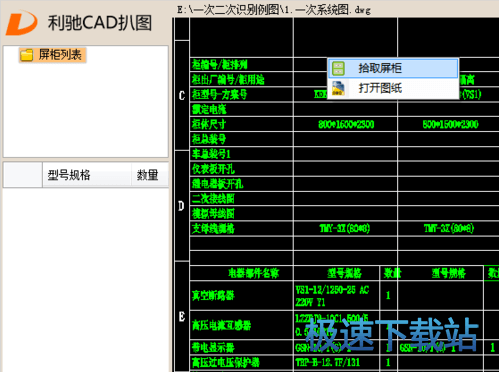499x372 pixels.
Task: Click the section C label
Action: pos(182,96)
